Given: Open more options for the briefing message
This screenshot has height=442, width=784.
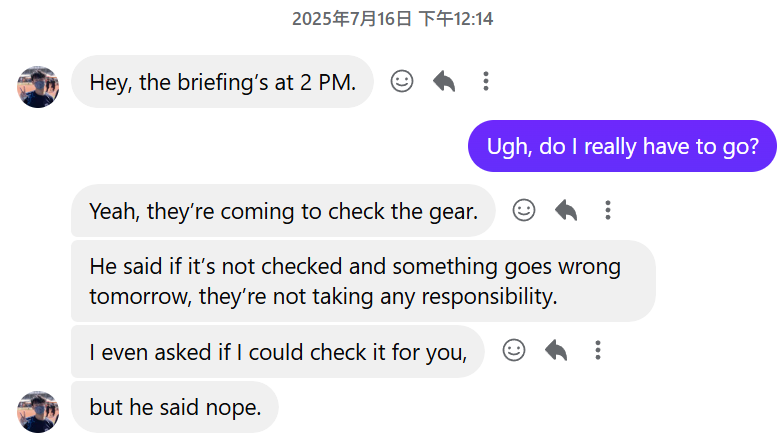Looking at the screenshot, I should [486, 81].
